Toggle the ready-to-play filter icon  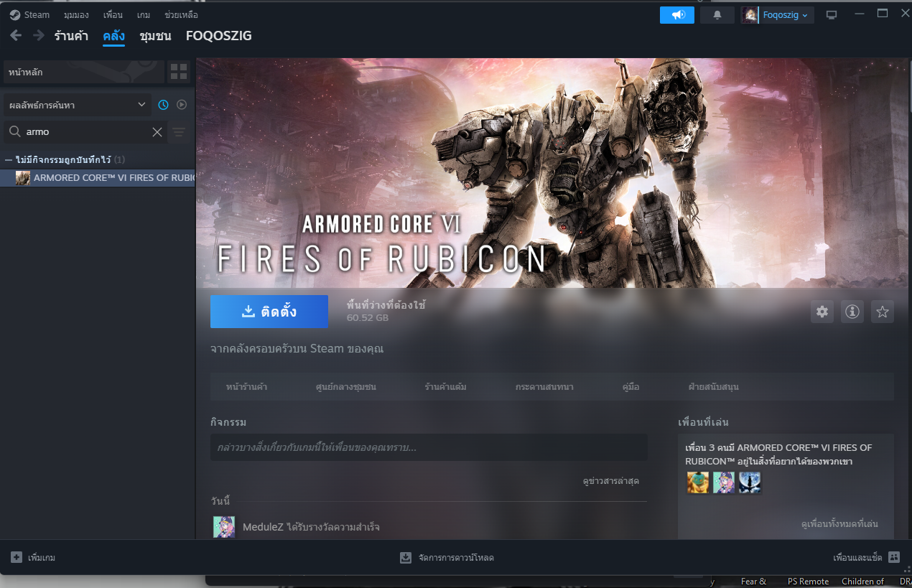(182, 105)
